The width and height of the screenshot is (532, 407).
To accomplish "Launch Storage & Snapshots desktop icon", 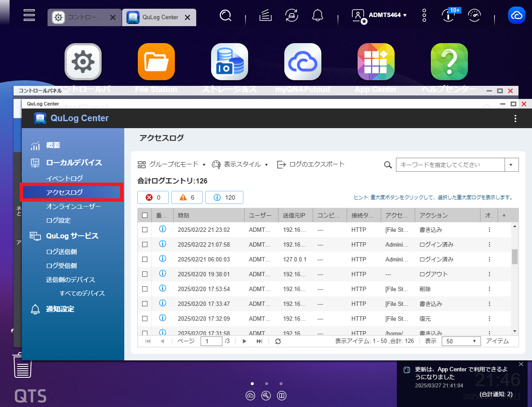I will coord(229,62).
